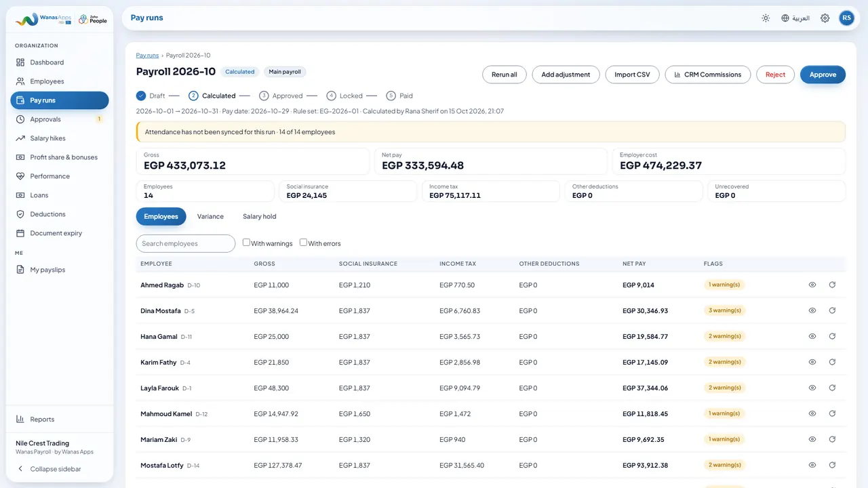Approve the payroll run
Viewport: 868px width, 488px height.
point(823,75)
